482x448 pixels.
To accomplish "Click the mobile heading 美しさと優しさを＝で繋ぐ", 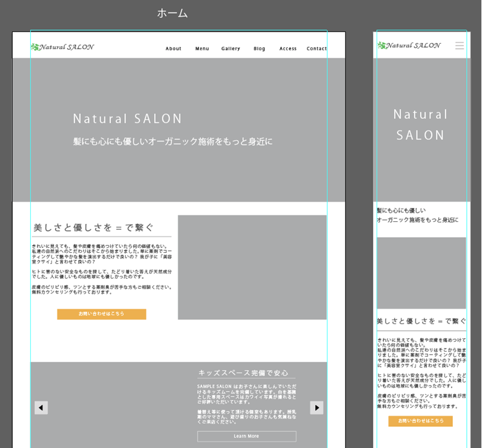I will [421, 321].
